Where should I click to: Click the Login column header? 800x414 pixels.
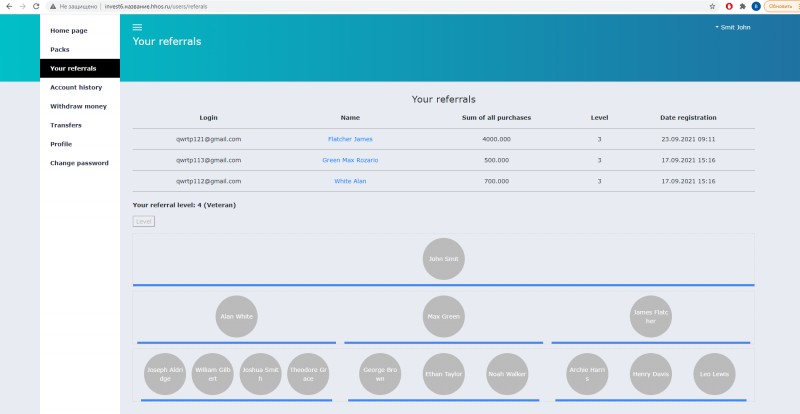coord(208,117)
